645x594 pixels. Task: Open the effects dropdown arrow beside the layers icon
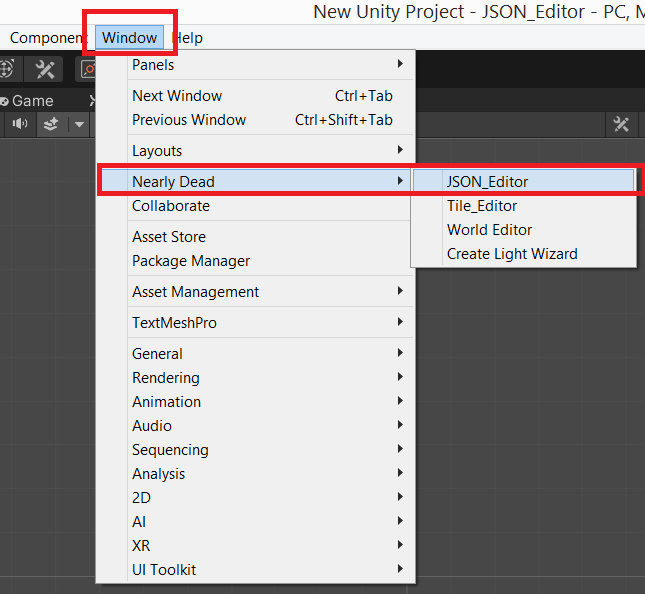(x=79, y=124)
